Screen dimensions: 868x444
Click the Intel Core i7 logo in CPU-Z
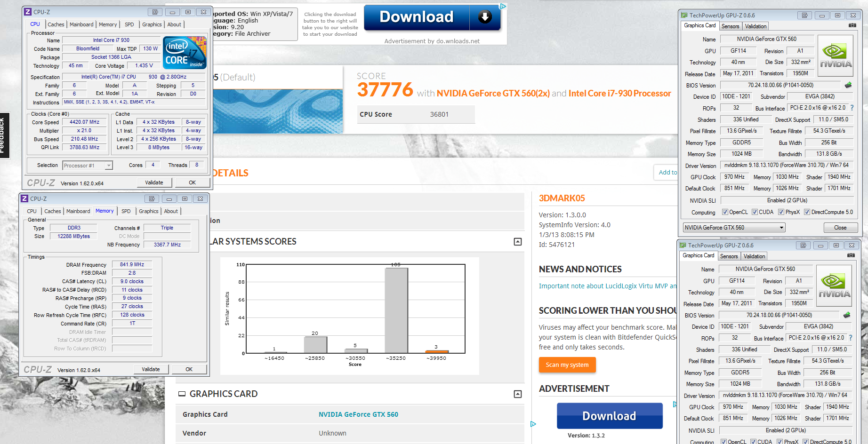point(185,53)
